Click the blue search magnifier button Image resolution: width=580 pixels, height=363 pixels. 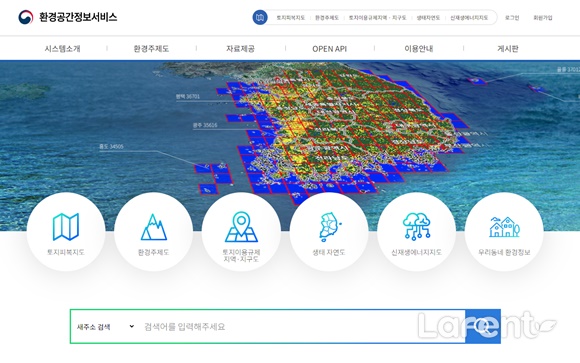(483, 326)
